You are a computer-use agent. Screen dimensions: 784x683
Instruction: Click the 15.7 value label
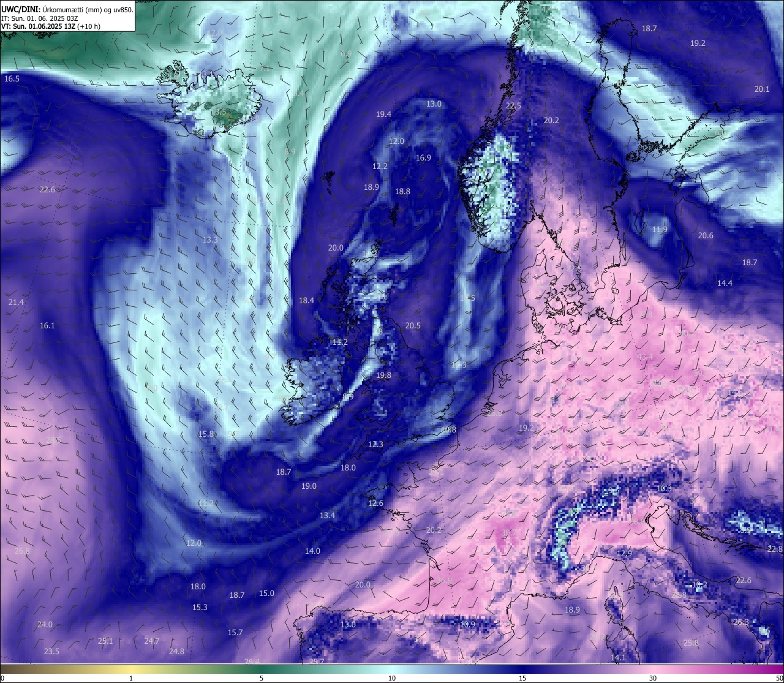pyautogui.click(x=235, y=632)
